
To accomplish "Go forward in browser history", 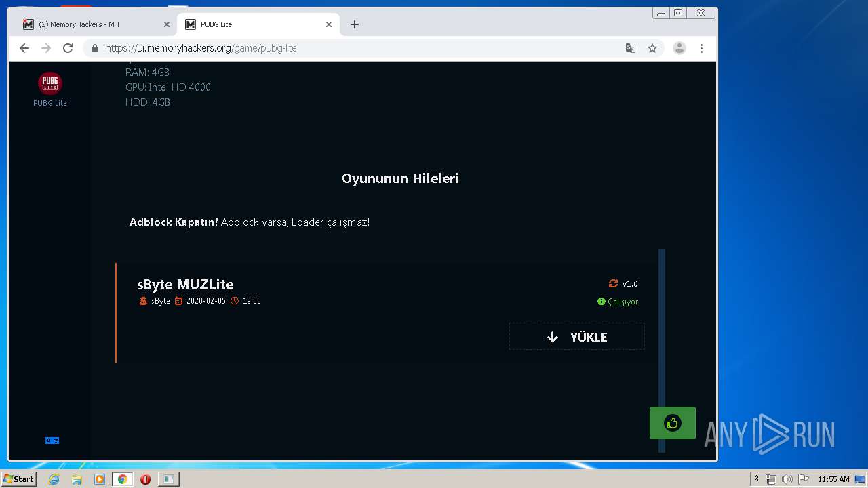I will point(46,48).
